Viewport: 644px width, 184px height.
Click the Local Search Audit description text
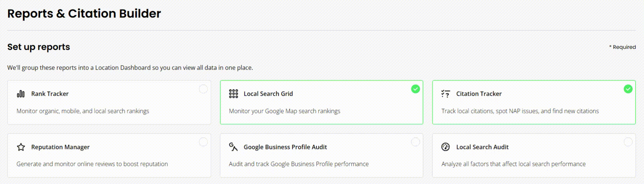click(x=513, y=164)
